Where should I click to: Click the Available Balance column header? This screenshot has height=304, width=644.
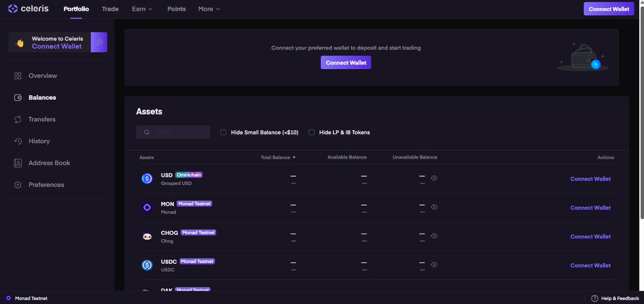(x=347, y=157)
